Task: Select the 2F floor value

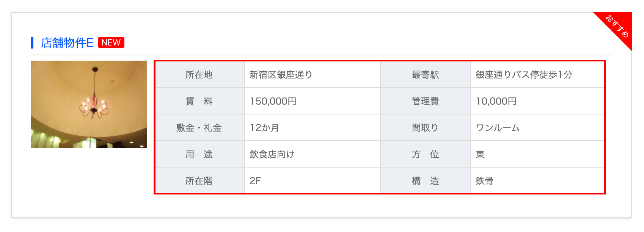Action: point(255,181)
